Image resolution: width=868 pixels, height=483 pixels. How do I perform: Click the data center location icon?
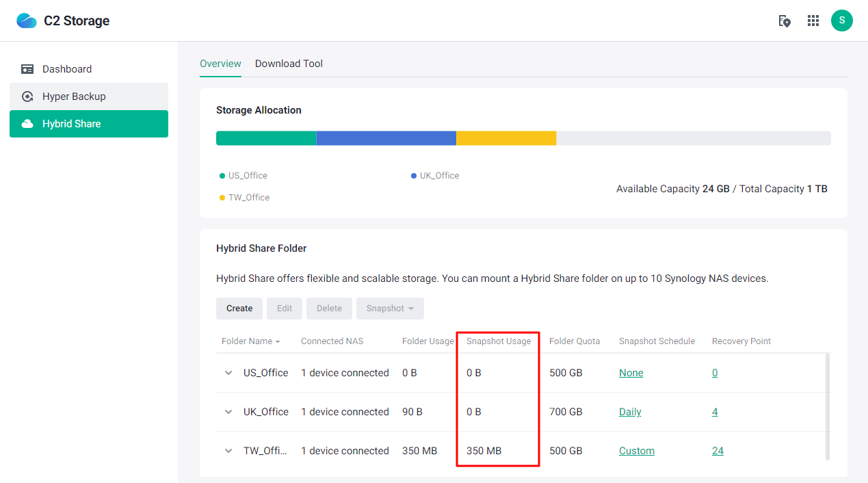coord(785,21)
